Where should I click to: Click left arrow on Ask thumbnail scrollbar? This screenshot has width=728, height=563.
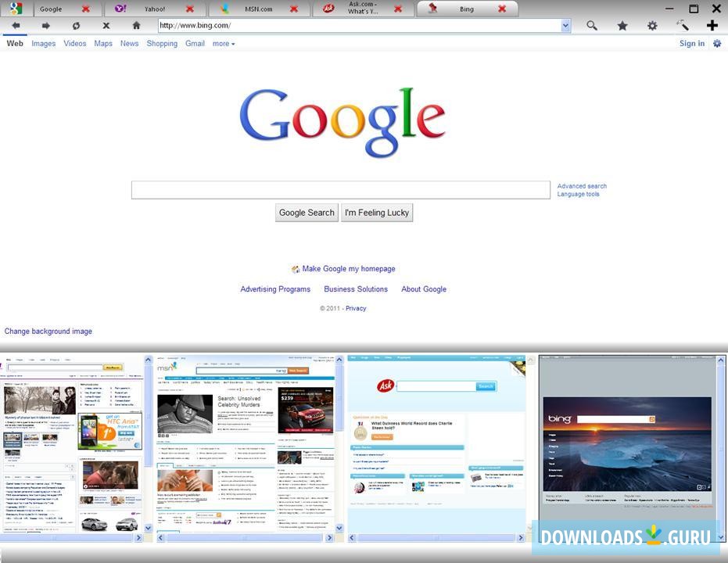[x=352, y=538]
